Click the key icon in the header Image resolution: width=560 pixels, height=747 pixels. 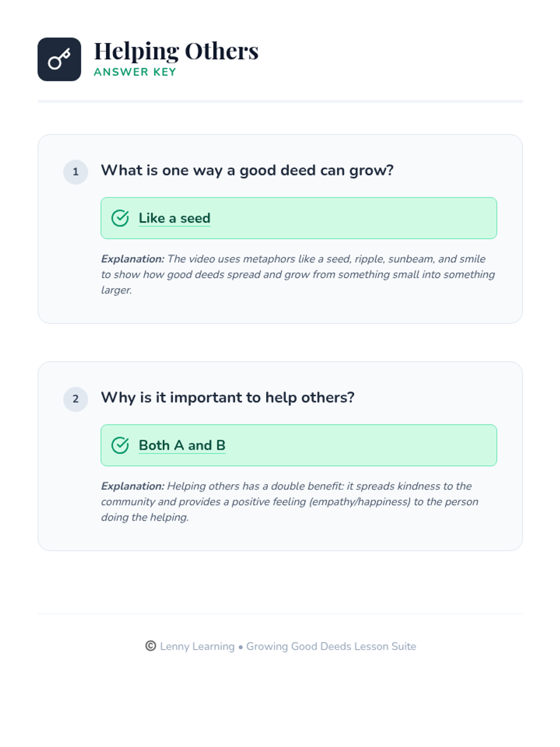[59, 59]
